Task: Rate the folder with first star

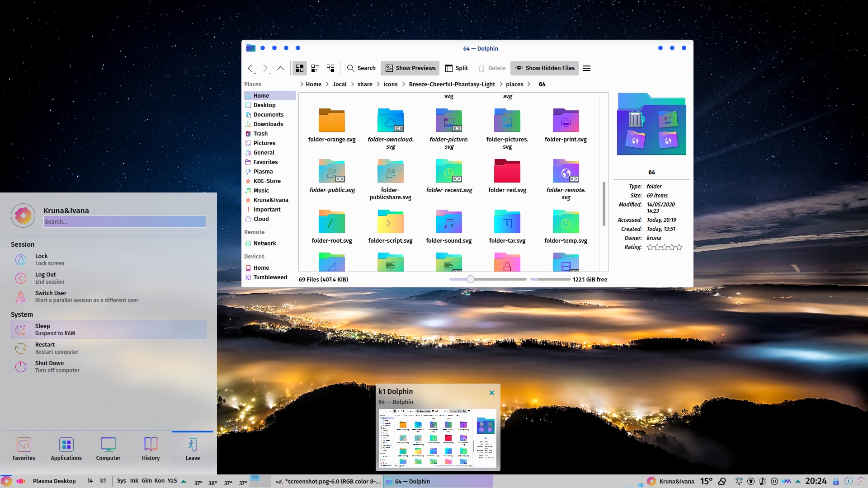Action: pos(650,247)
